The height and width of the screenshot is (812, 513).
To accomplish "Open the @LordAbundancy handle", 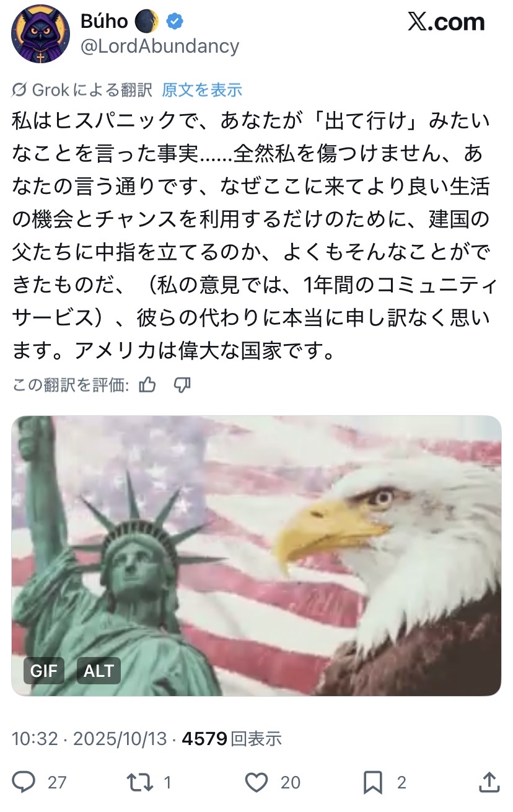I will click(x=160, y=46).
